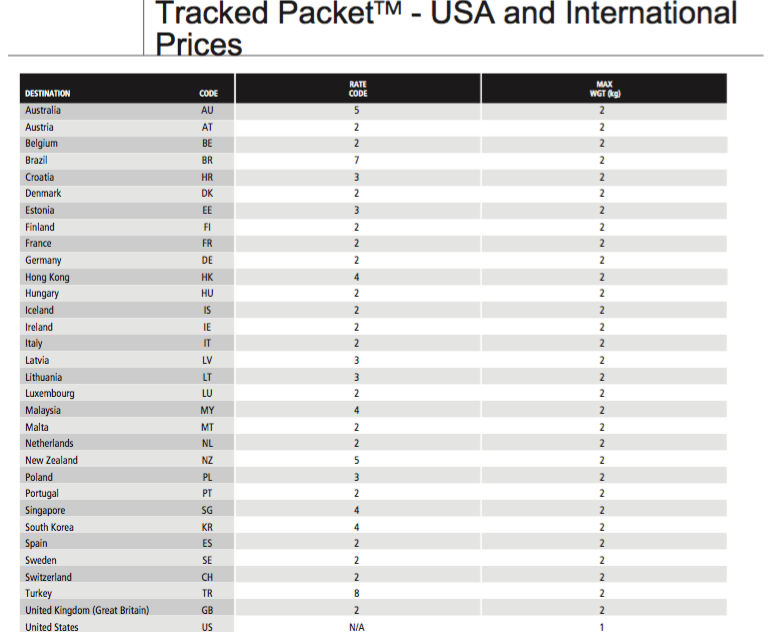Image resolution: width=768 pixels, height=637 pixels.
Task: Click the CODE column header
Action: [208, 94]
